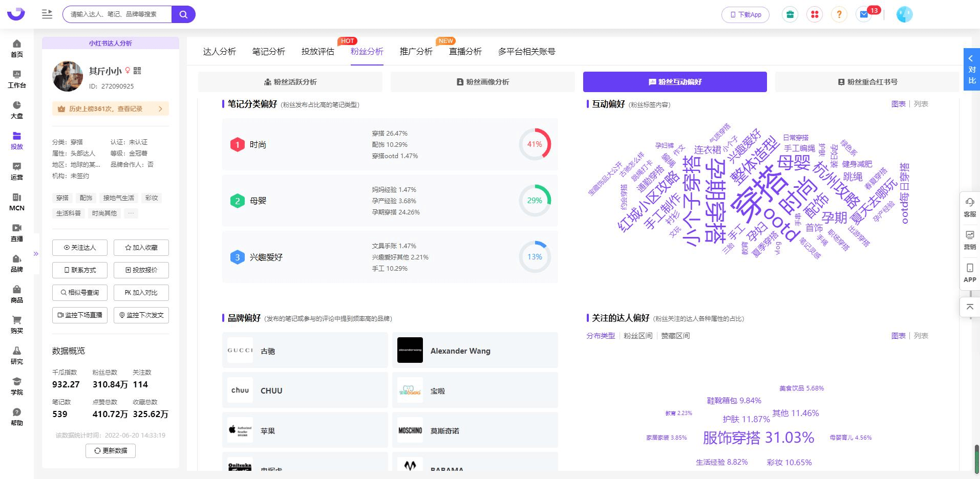Click 下载App button
The height and width of the screenshot is (479, 980).
pyautogui.click(x=745, y=14)
